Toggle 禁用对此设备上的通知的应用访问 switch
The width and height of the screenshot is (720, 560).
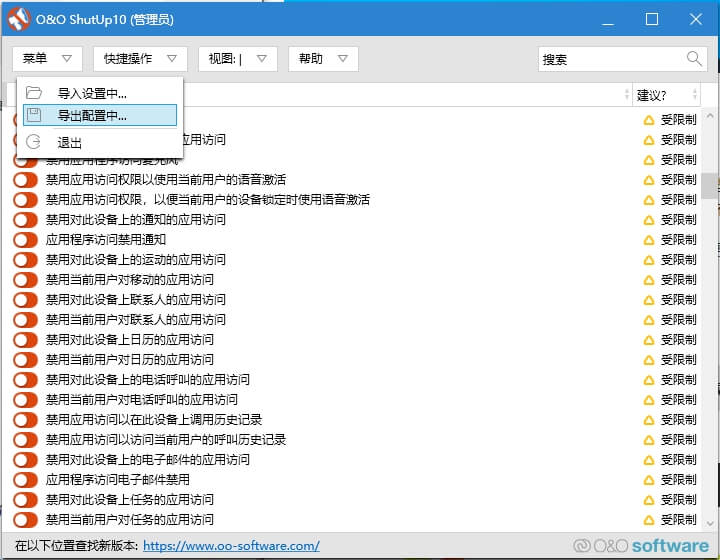pyautogui.click(x=25, y=219)
